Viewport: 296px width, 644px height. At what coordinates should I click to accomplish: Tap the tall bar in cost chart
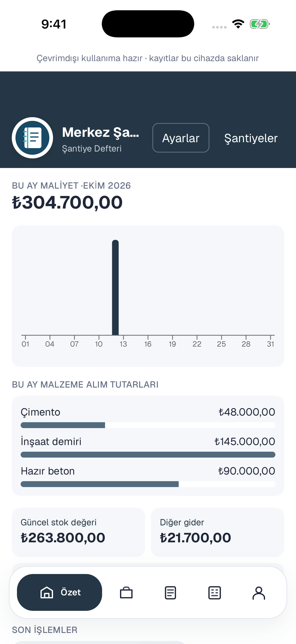point(115,287)
